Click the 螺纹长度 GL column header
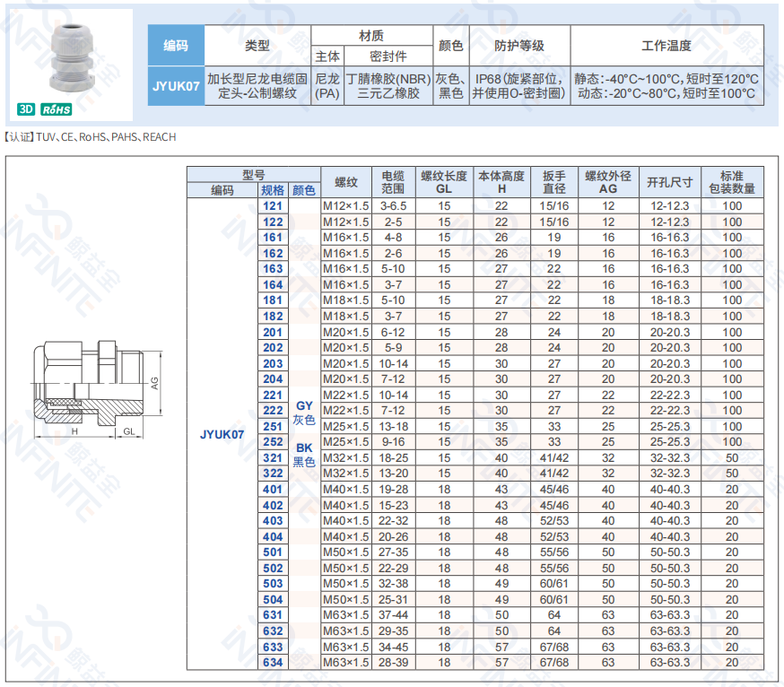The width and height of the screenshot is (784, 687). tap(444, 182)
